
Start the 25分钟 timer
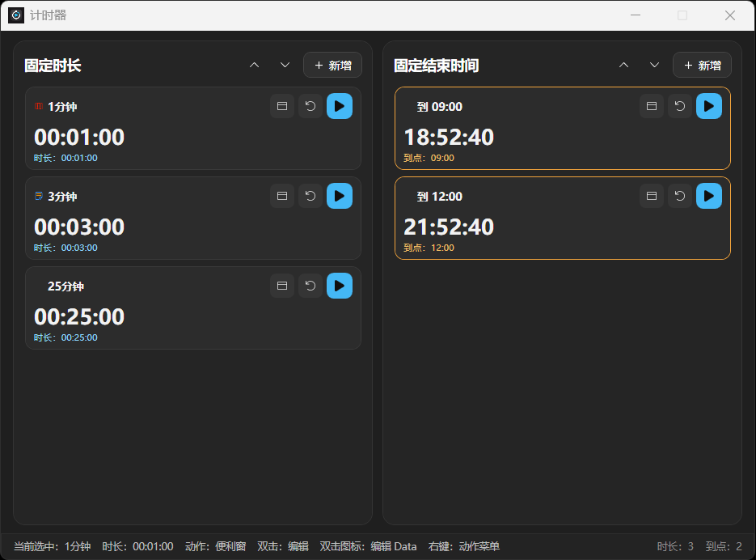pos(340,286)
